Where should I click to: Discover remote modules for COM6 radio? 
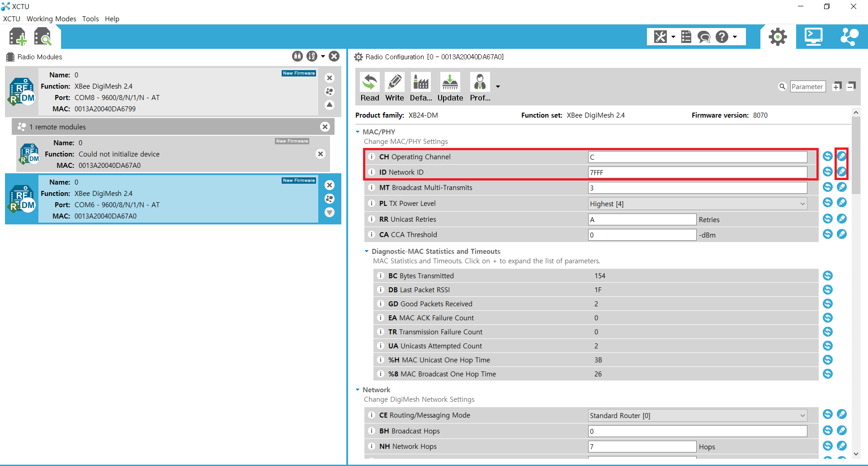(330, 199)
